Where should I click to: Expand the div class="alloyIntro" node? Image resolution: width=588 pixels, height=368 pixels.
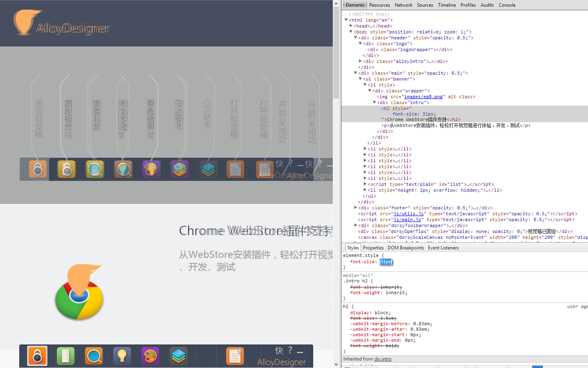[x=361, y=61]
